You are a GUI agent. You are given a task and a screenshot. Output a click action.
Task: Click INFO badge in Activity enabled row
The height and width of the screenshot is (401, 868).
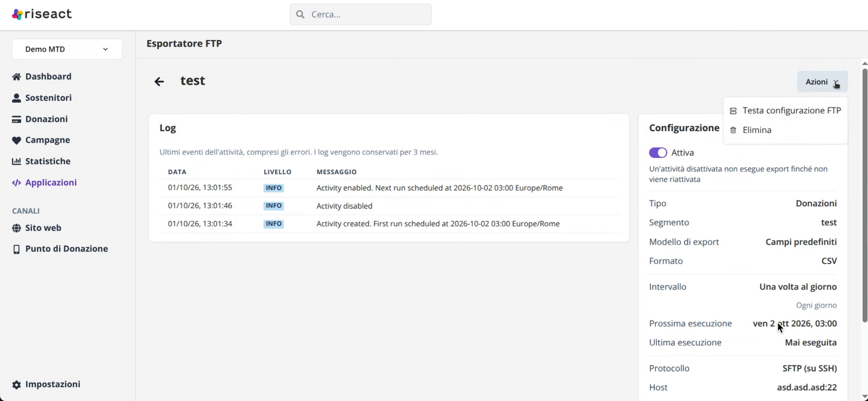tap(273, 188)
